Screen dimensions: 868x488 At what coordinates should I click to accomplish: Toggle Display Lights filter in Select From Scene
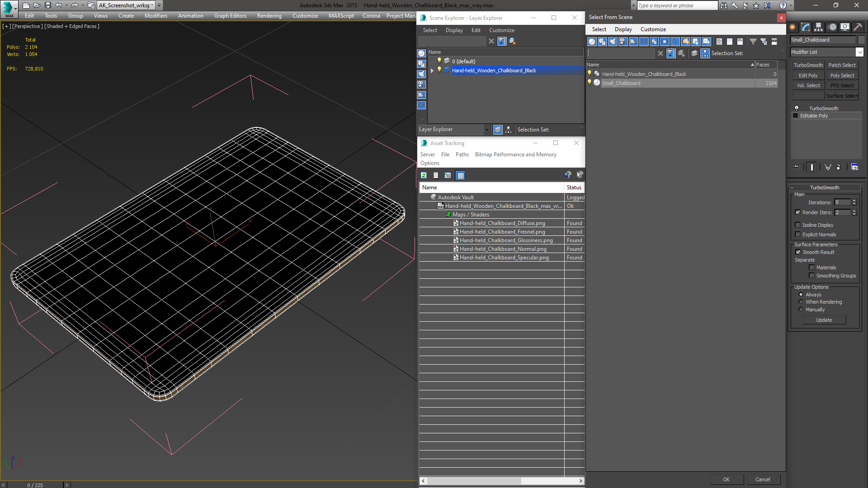tap(613, 42)
